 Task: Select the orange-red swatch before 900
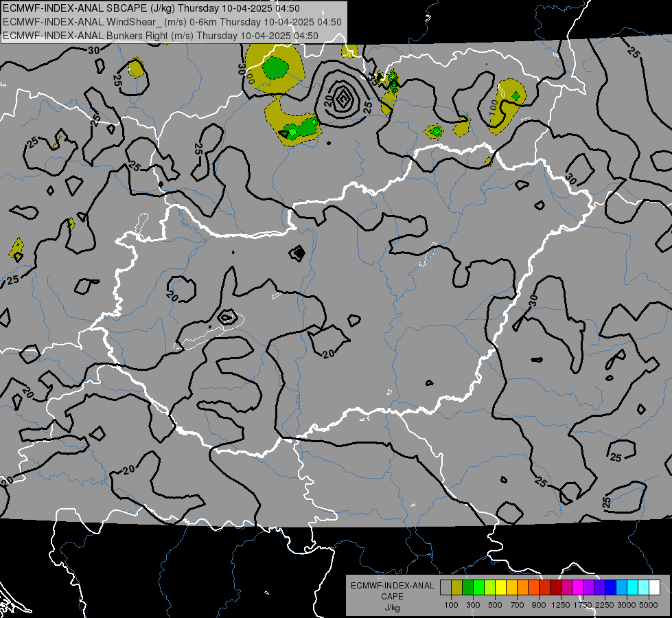coord(533,588)
